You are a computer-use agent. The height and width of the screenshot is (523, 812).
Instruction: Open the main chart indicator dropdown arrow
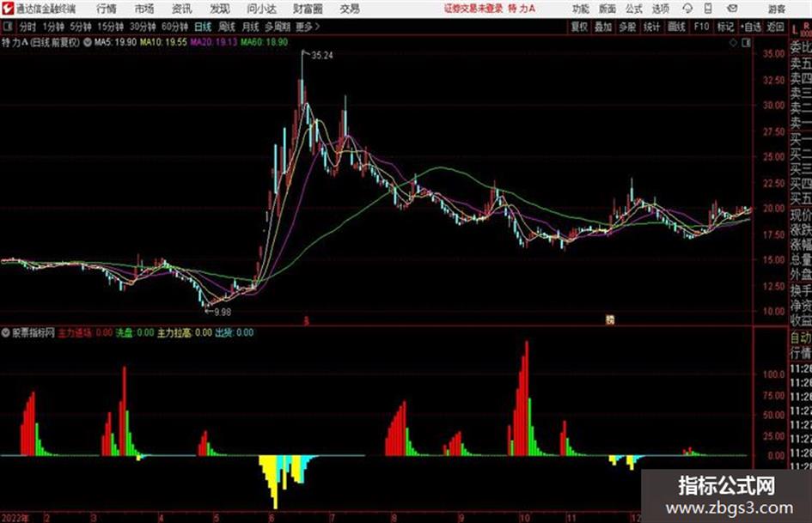(87, 42)
